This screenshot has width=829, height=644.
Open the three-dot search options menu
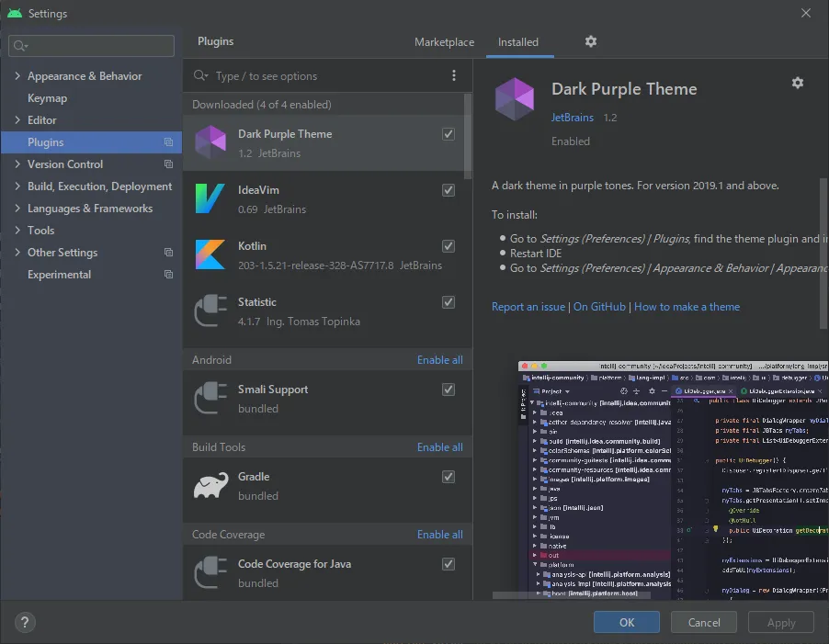(454, 76)
